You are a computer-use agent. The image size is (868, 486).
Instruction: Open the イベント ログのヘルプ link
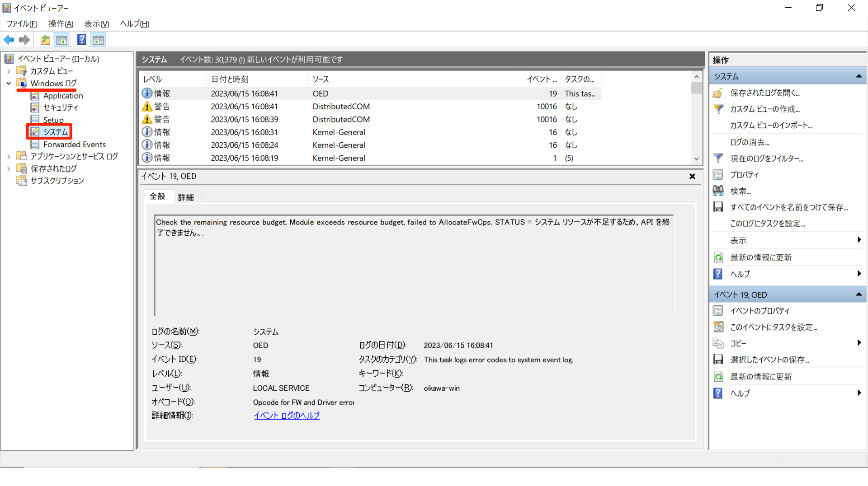(x=287, y=416)
